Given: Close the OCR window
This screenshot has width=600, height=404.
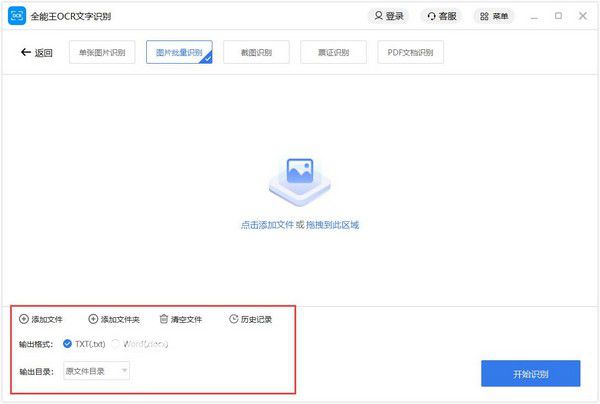Looking at the screenshot, I should pyautogui.click(x=583, y=16).
